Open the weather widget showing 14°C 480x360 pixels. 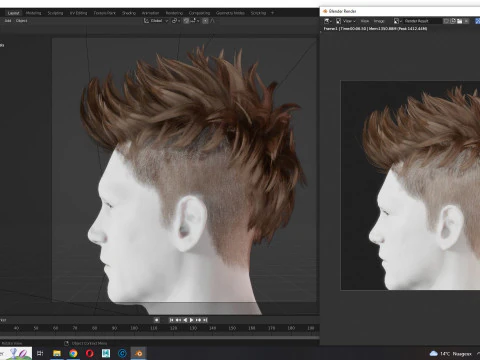pyautogui.click(x=450, y=354)
